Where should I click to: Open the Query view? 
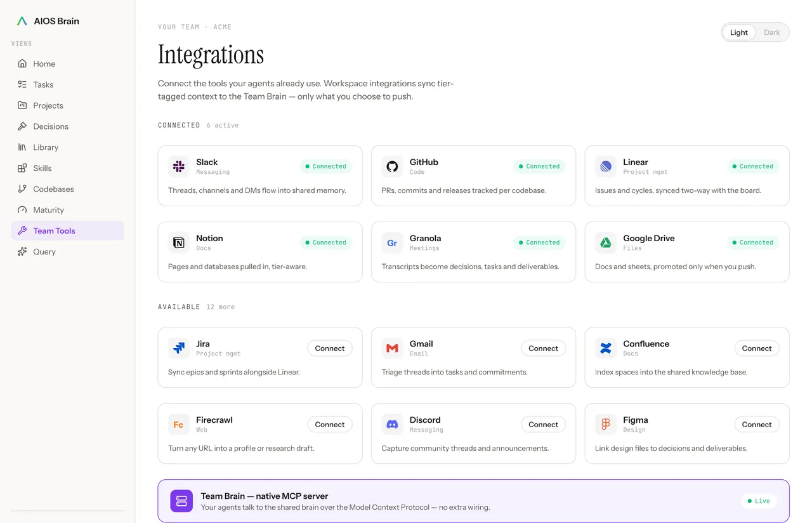68,252
